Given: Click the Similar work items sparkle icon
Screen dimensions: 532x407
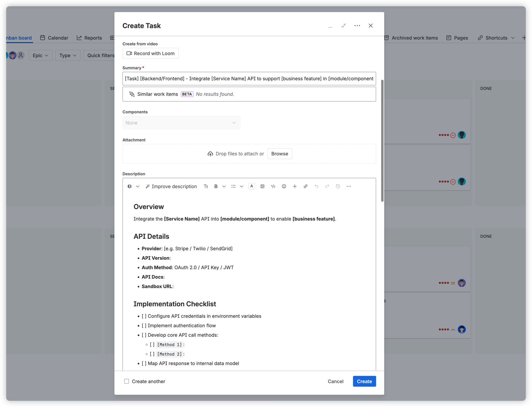Looking at the screenshot, I should click(x=132, y=94).
